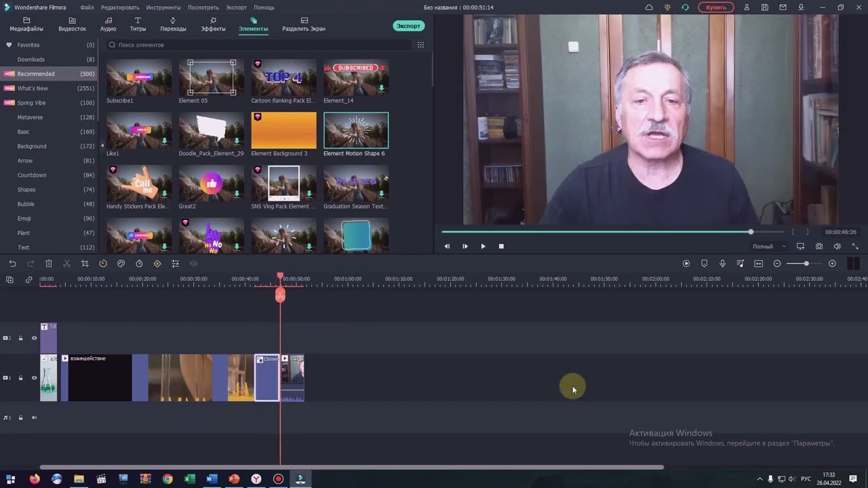Select the What's New category
Viewport: 868px width, 488px height.
[49, 88]
